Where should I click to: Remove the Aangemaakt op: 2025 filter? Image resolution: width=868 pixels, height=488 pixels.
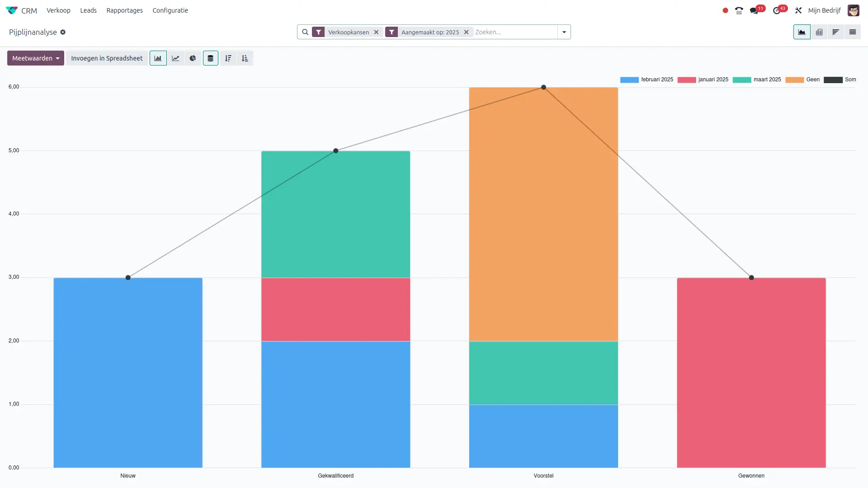pyautogui.click(x=466, y=32)
